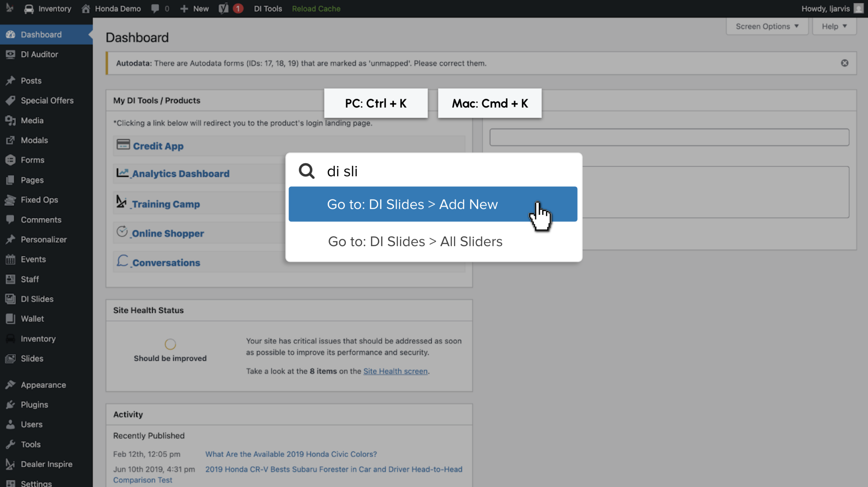Click the Staff ID-card icon
The image size is (868, 487).
[11, 279]
